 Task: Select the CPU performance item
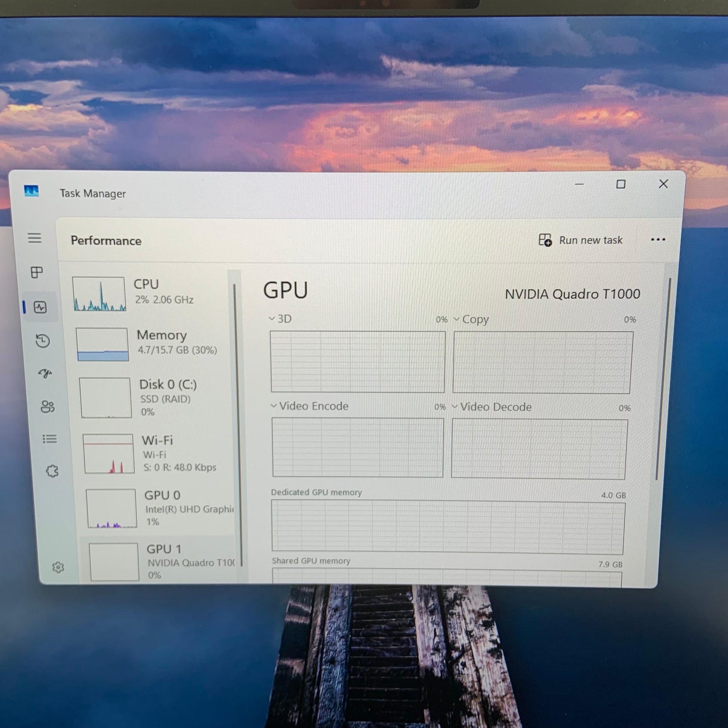pos(151,293)
